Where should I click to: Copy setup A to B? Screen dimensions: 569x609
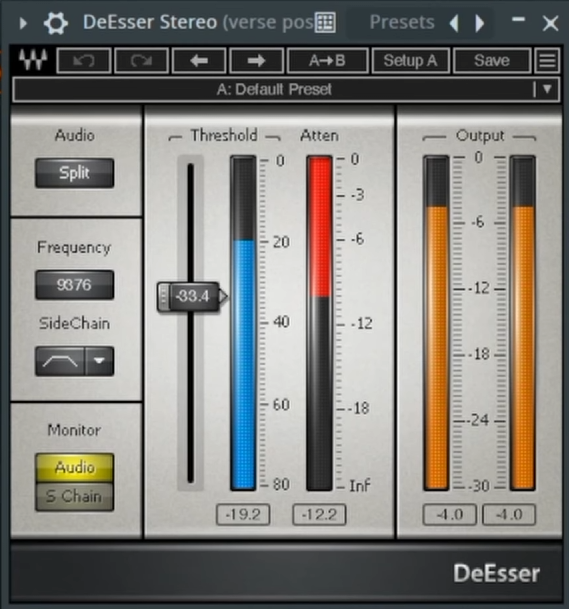tap(327, 61)
